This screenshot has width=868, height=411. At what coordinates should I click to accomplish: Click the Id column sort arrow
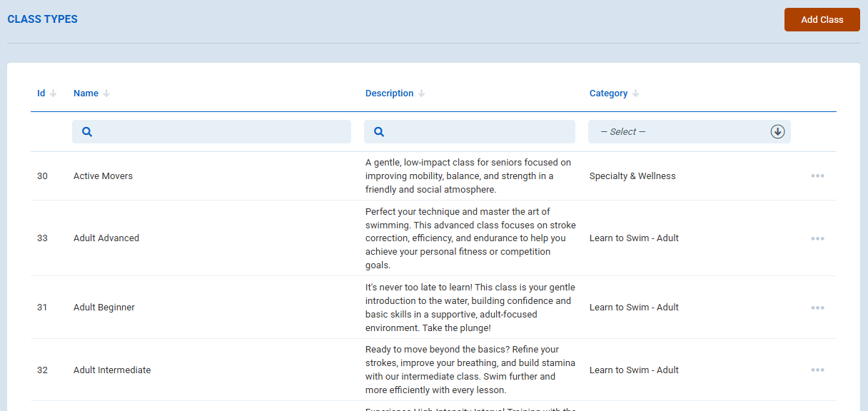tap(54, 93)
